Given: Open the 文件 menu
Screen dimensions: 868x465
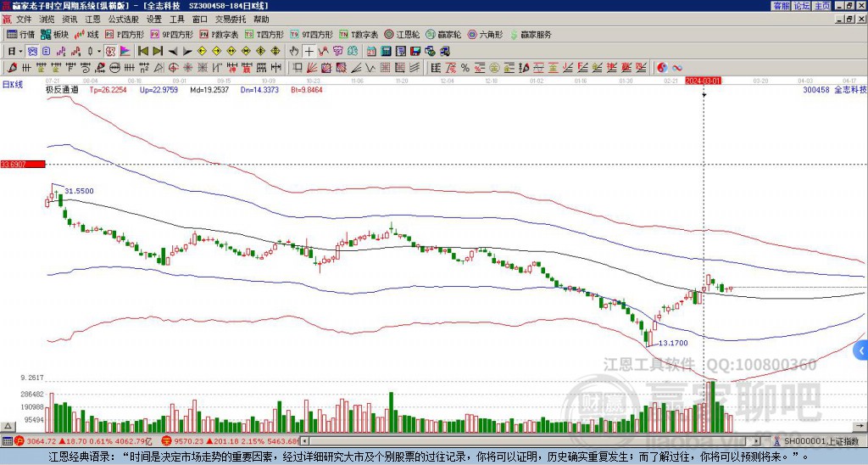Looking at the screenshot, I should click(23, 20).
